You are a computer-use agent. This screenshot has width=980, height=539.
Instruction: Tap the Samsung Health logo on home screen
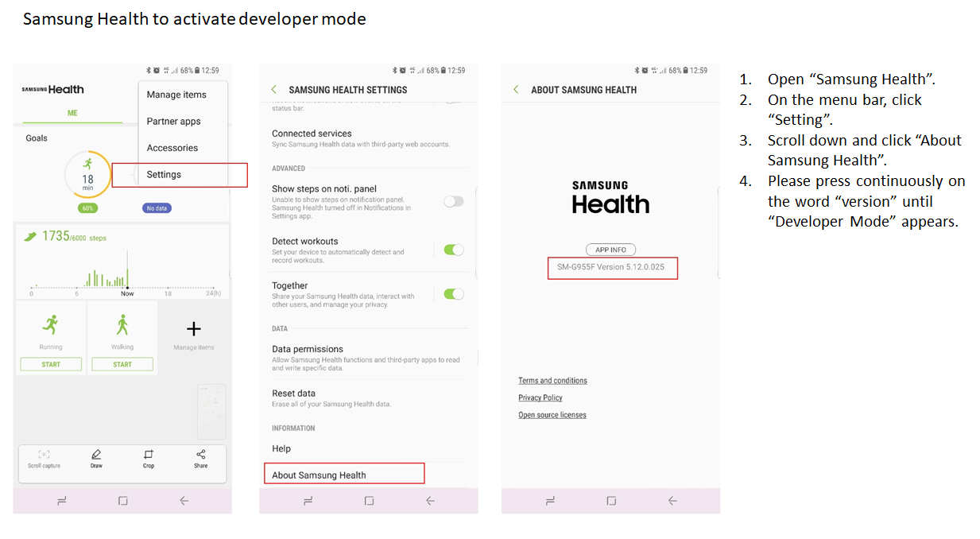(x=52, y=90)
